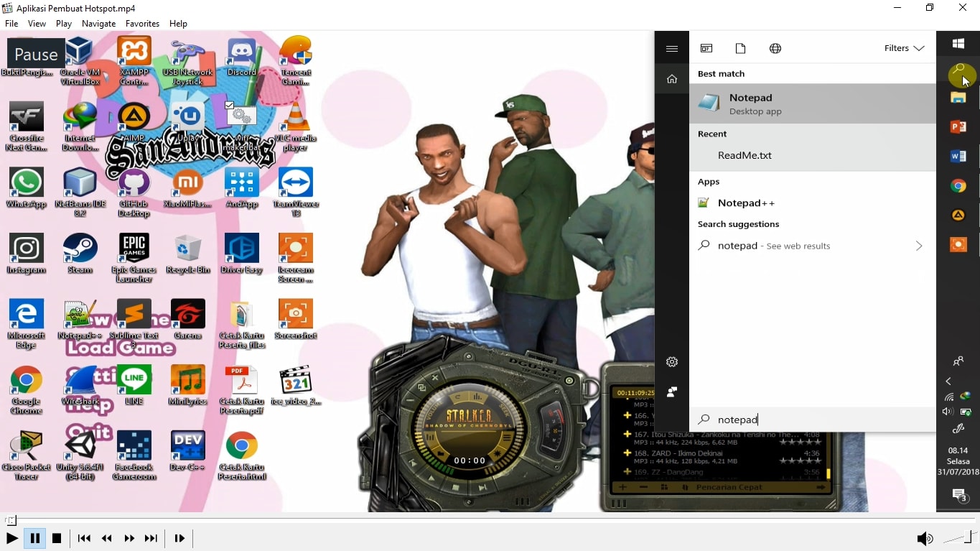The height and width of the screenshot is (551, 980).
Task: Open the File menu
Action: 11,24
